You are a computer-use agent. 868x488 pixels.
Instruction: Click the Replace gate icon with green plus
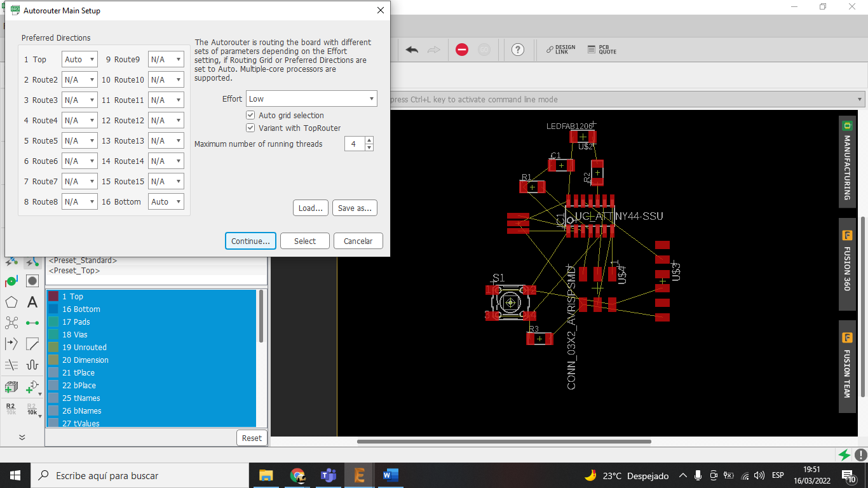pyautogui.click(x=32, y=386)
